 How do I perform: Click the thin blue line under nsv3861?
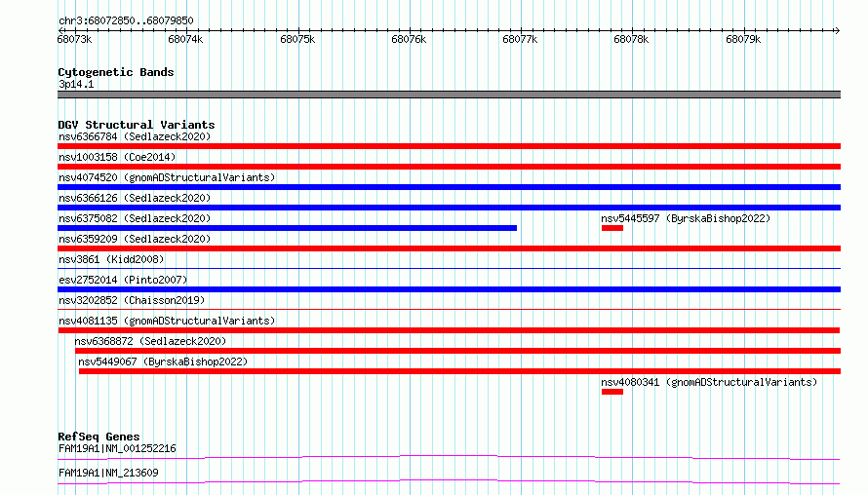coord(449,269)
